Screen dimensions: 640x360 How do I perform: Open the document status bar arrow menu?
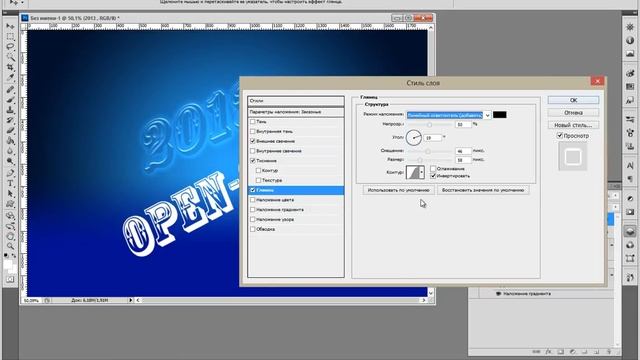[x=131, y=300]
